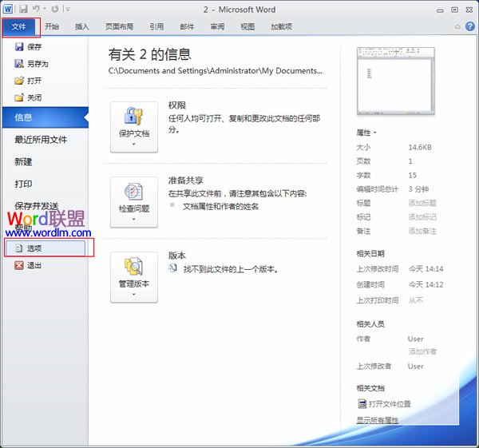Switch to the 页面布局 tab
The height and width of the screenshot is (448, 479).
[x=120, y=27]
